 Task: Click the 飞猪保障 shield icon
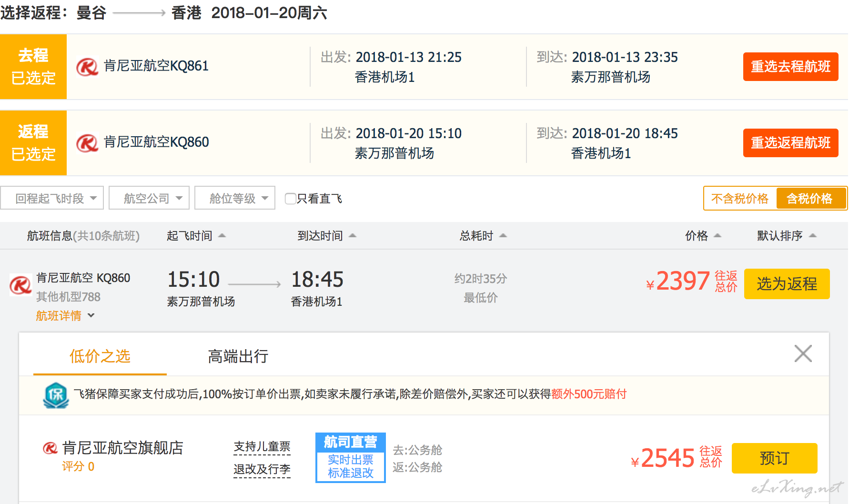click(56, 395)
